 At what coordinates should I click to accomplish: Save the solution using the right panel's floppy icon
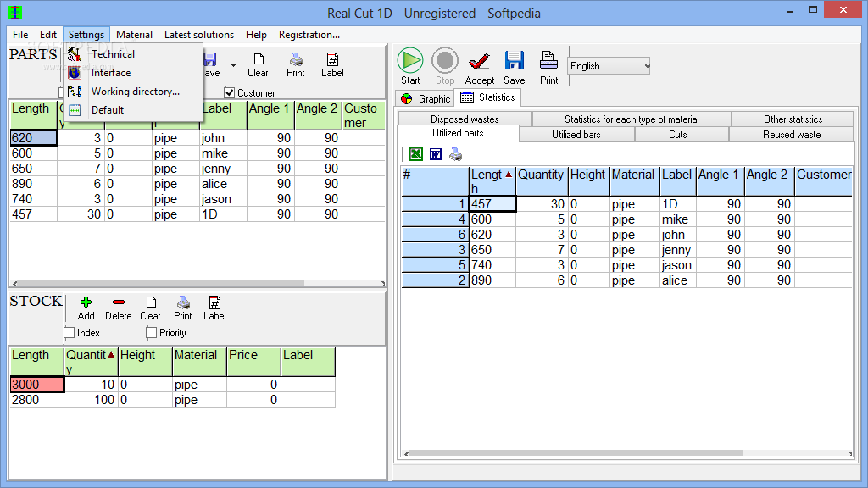pyautogui.click(x=515, y=68)
